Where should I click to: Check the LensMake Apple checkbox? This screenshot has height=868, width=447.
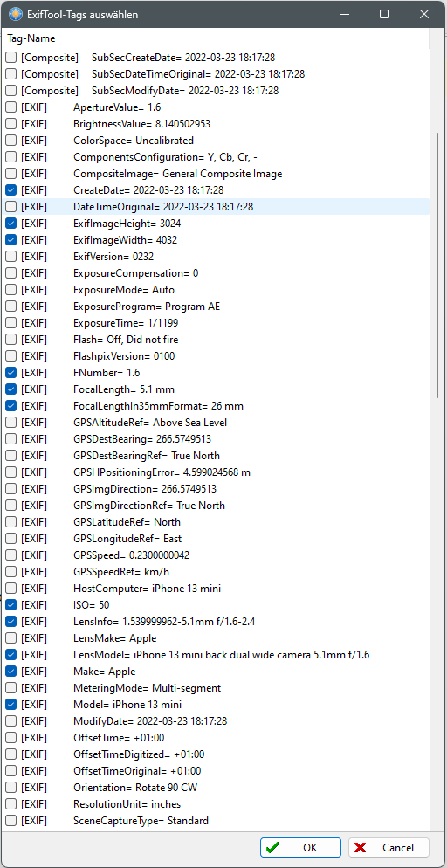pos(11,638)
